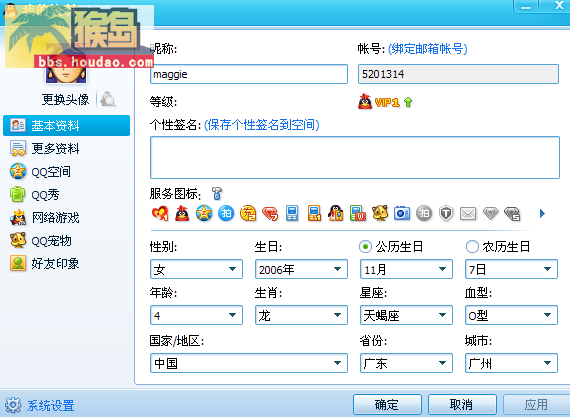
Task: Click the 绑定邮箱帐号 link
Action: (428, 48)
